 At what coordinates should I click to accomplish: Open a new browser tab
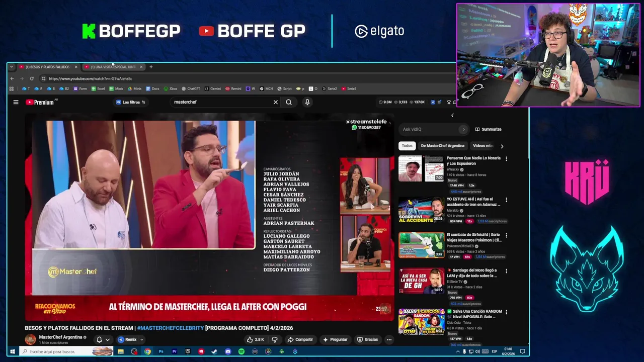point(151,67)
